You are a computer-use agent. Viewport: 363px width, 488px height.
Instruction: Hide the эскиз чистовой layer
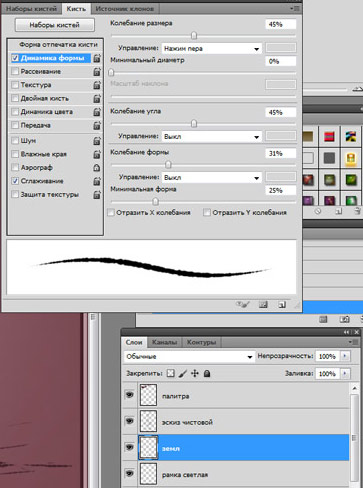pos(129,421)
